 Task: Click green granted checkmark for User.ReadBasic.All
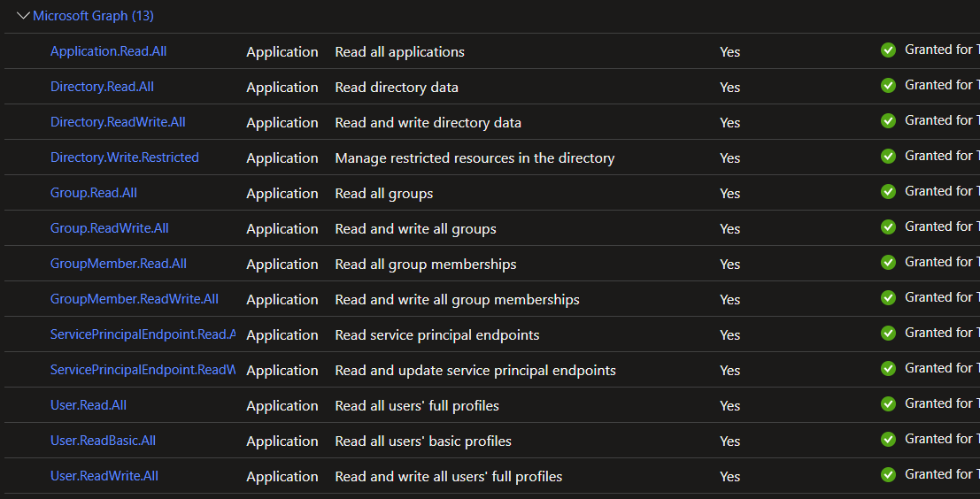point(888,439)
